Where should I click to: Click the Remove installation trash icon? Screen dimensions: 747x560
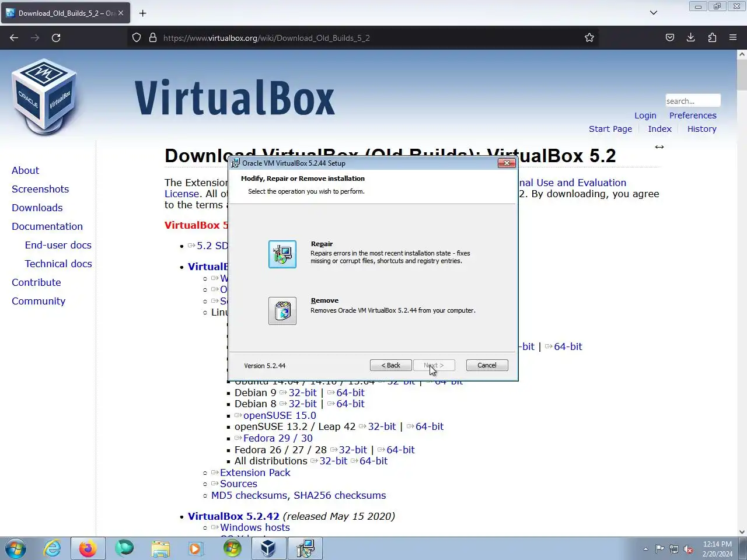282,311
